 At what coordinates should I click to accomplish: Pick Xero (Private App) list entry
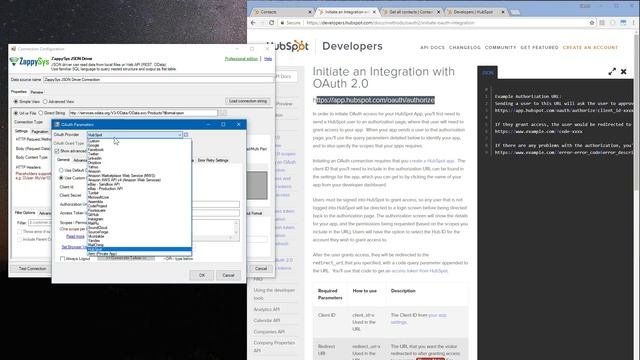click(x=139, y=253)
